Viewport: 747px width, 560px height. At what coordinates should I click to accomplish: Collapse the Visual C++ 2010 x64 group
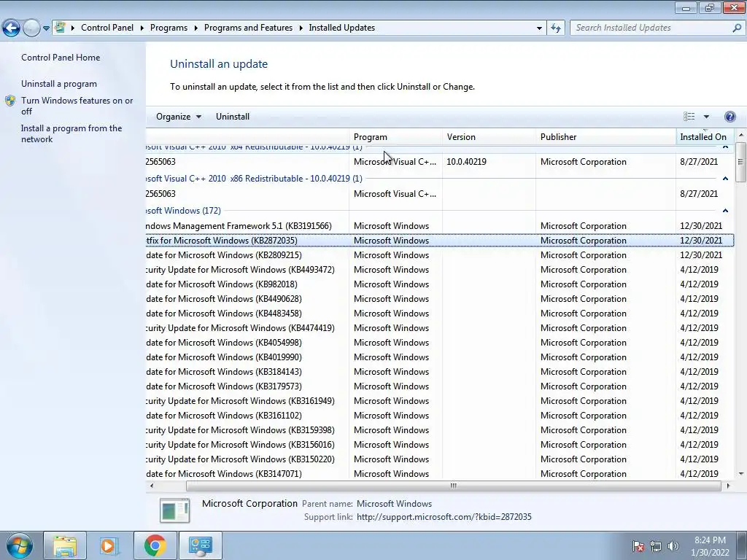725,147
